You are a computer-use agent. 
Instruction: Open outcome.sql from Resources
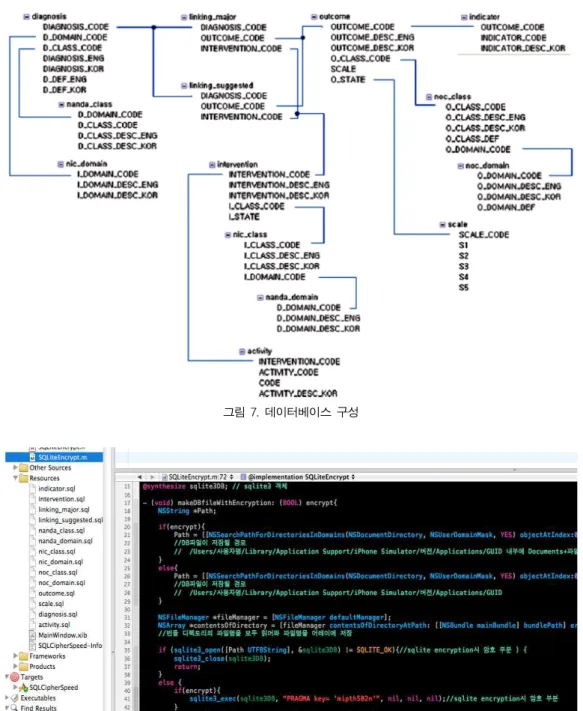[57, 593]
